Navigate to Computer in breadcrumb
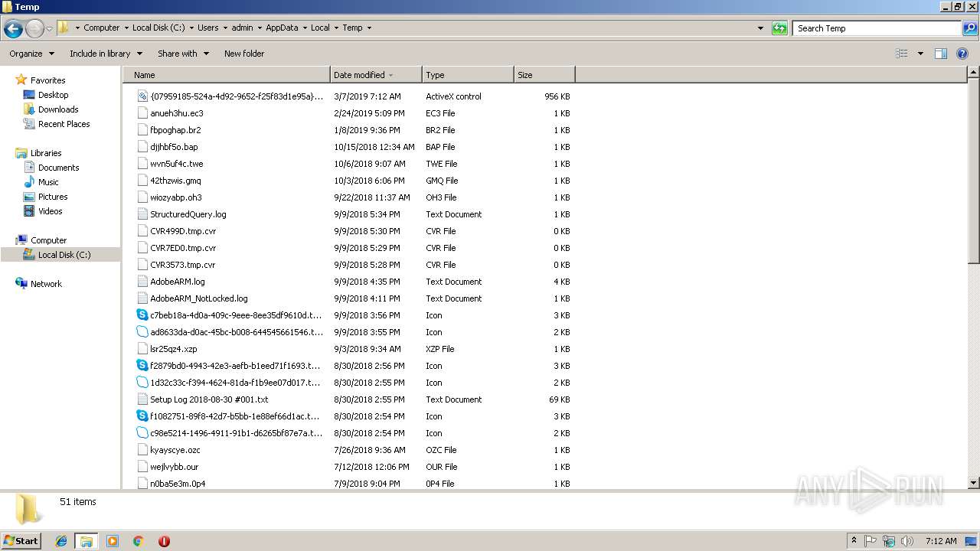The image size is (980, 551). [x=101, y=28]
